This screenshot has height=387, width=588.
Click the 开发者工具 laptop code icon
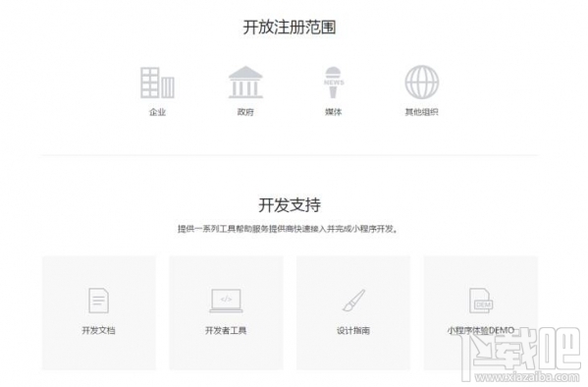click(226, 301)
